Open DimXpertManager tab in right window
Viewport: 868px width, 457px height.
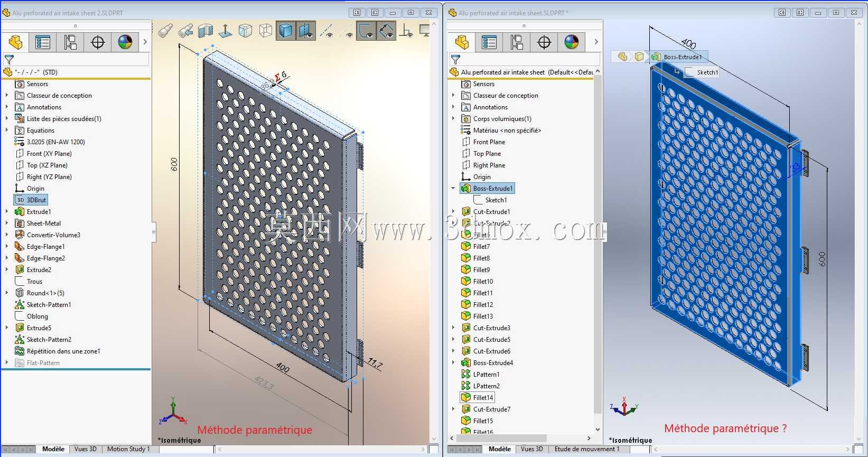(x=544, y=42)
